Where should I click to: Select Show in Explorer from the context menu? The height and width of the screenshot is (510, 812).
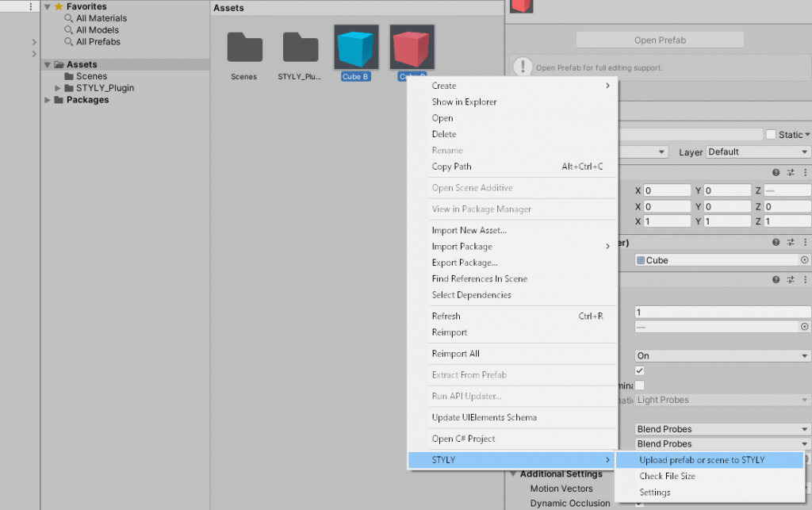coord(465,102)
